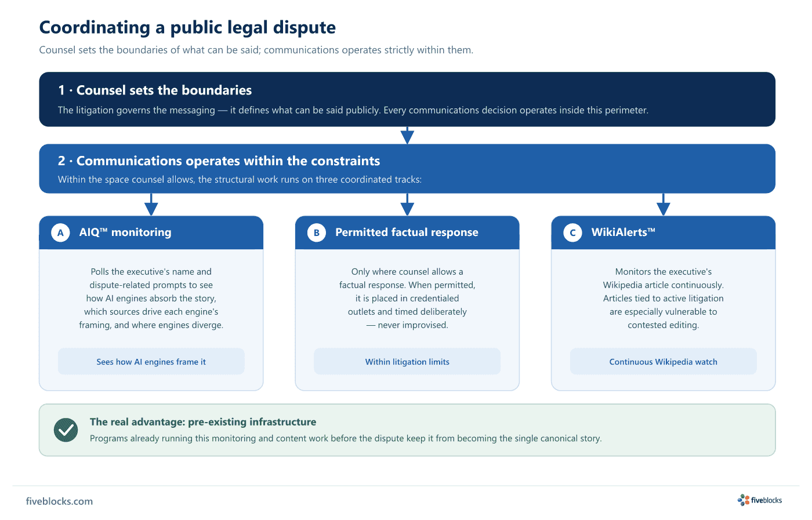Click the green checkmark icon
This screenshot has height=520, width=812.
point(66,430)
